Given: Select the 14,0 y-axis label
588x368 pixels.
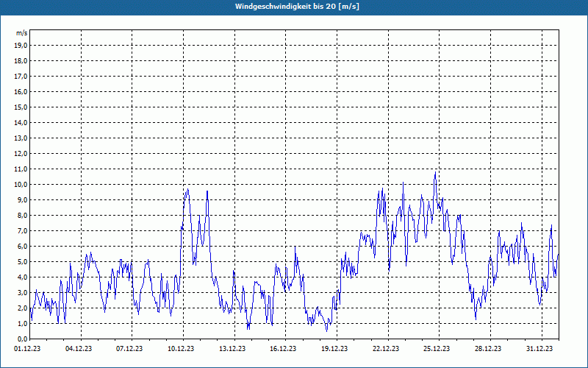Looking at the screenshot, I should coord(21,122).
